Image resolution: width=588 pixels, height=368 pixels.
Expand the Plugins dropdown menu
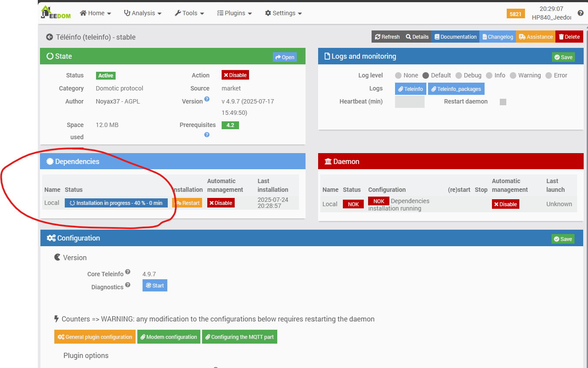(x=234, y=13)
